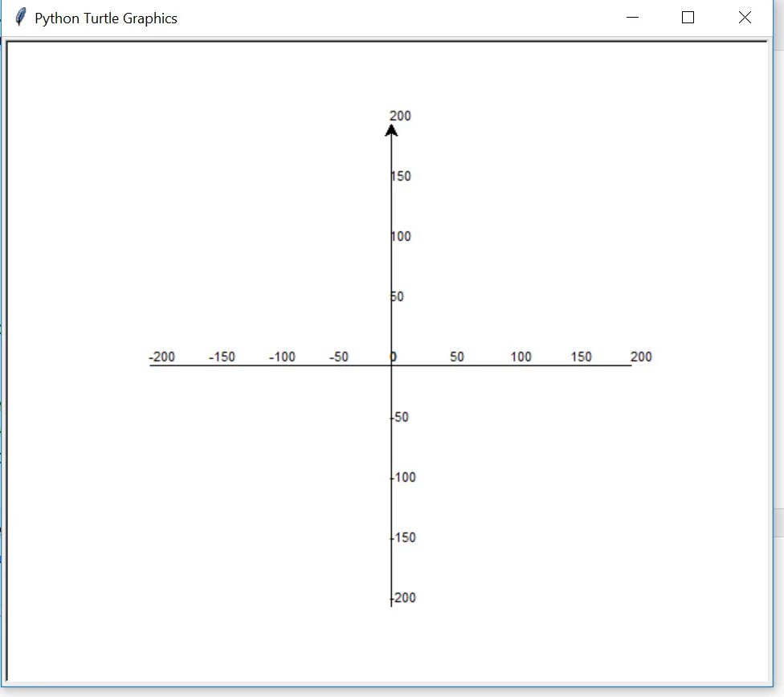The width and height of the screenshot is (784, 697).
Task: Close the Python Turtle Graphics window
Action: point(745,18)
